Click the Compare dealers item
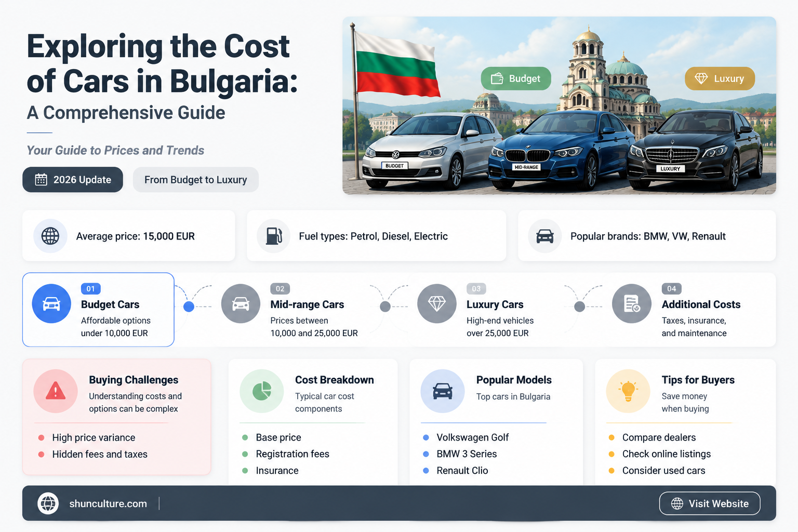 (x=659, y=437)
